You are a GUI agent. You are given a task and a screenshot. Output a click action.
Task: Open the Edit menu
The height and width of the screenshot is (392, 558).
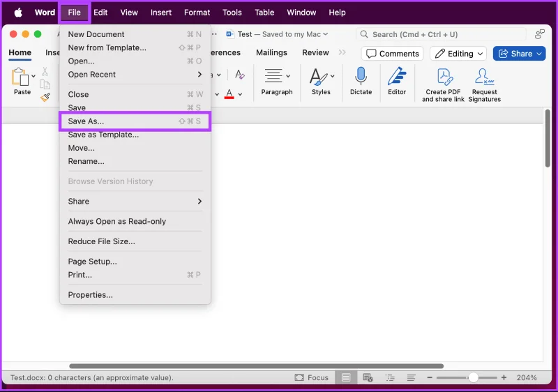pyautogui.click(x=100, y=13)
